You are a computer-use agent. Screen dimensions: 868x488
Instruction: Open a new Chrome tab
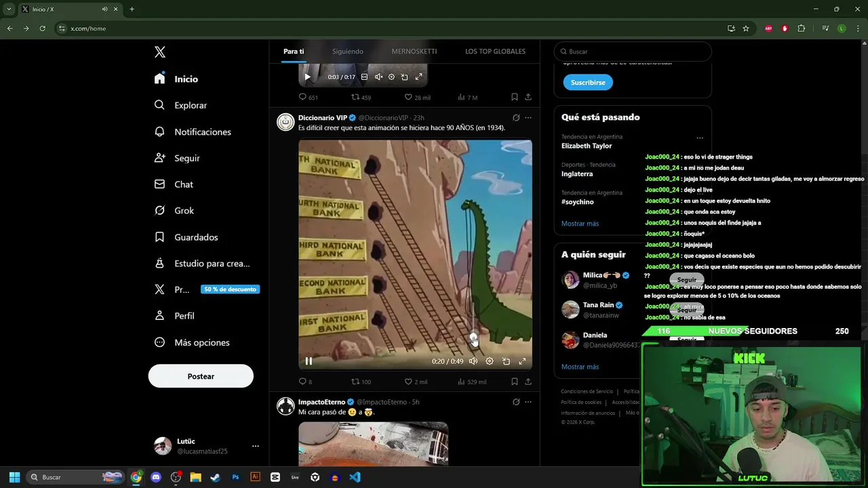click(x=132, y=9)
